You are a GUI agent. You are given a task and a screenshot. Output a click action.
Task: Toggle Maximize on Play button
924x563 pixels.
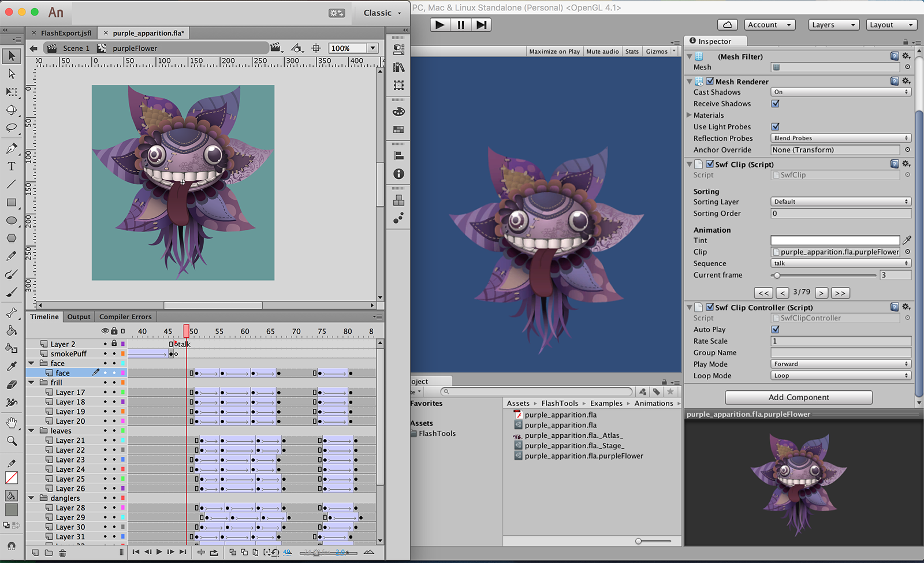tap(554, 51)
